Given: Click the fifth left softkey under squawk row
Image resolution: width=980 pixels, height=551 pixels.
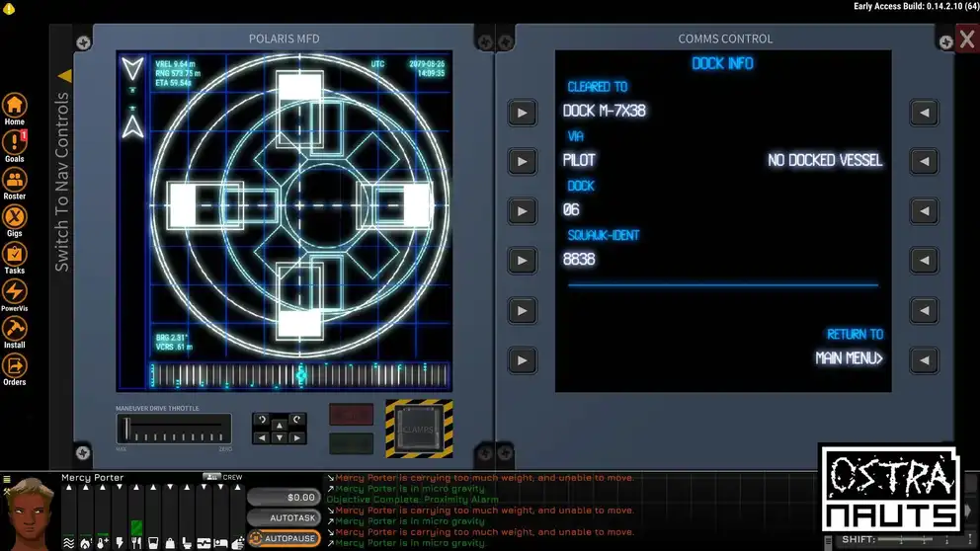Looking at the screenshot, I should 522,310.
